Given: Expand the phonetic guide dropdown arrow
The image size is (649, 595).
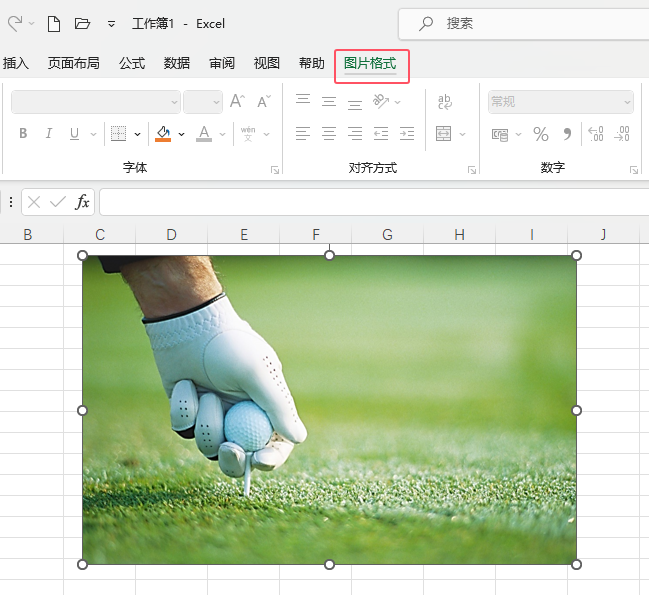Looking at the screenshot, I should (267, 134).
